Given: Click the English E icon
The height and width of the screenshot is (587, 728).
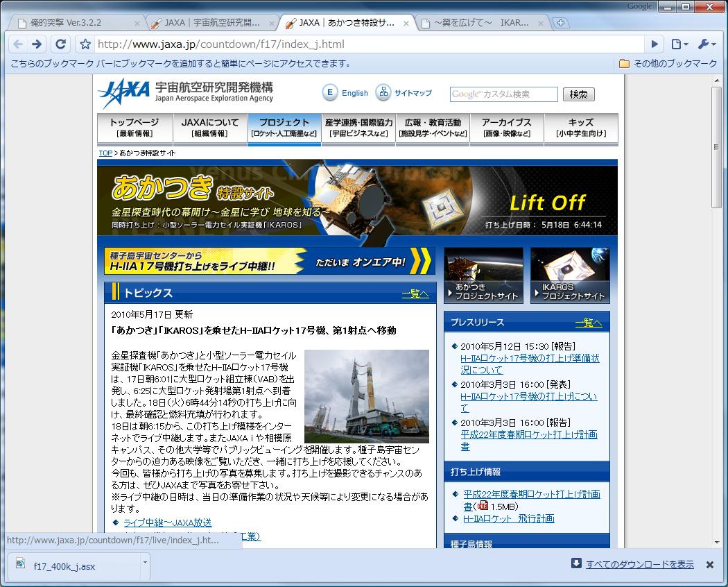Looking at the screenshot, I should point(329,92).
